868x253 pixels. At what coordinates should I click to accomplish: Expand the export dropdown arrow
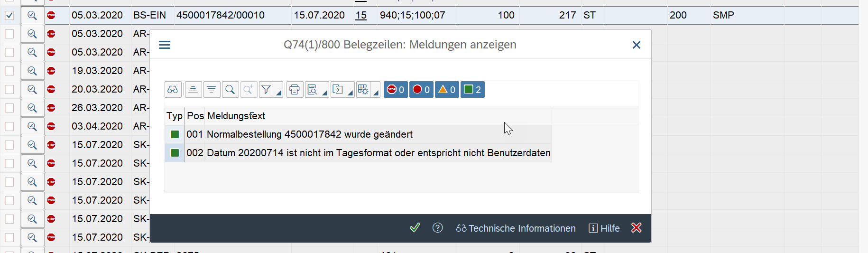(x=350, y=93)
